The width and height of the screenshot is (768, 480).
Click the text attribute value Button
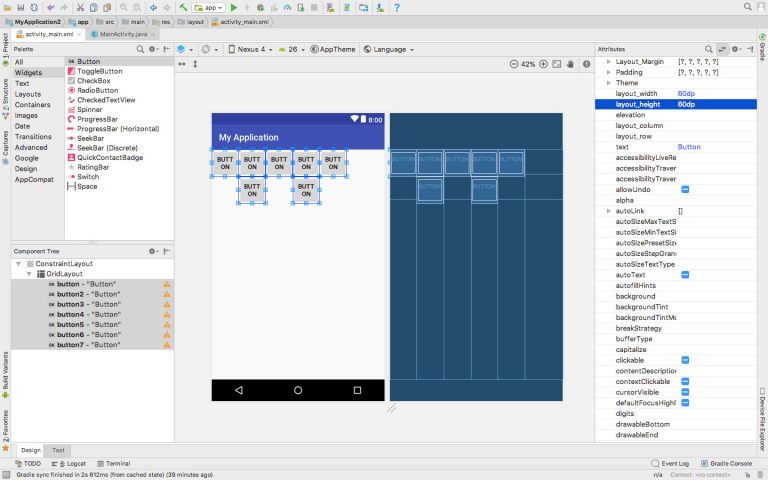click(689, 147)
